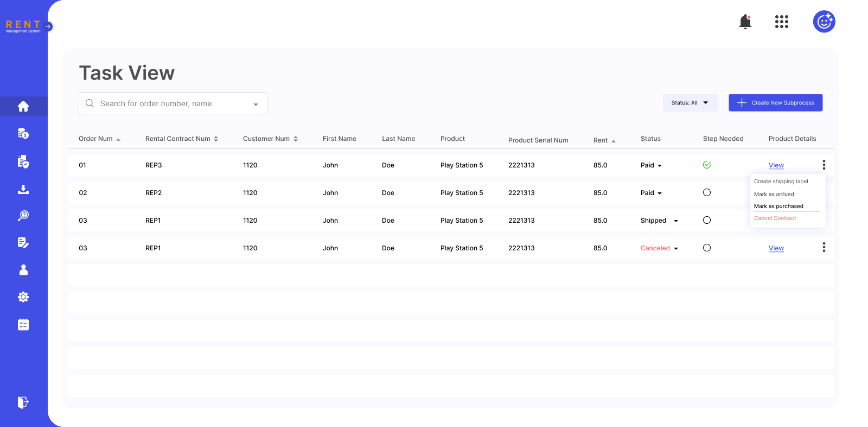This screenshot has width=868, height=427.
Task: Expand sidebar using arrow next to logo
Action: tap(48, 26)
